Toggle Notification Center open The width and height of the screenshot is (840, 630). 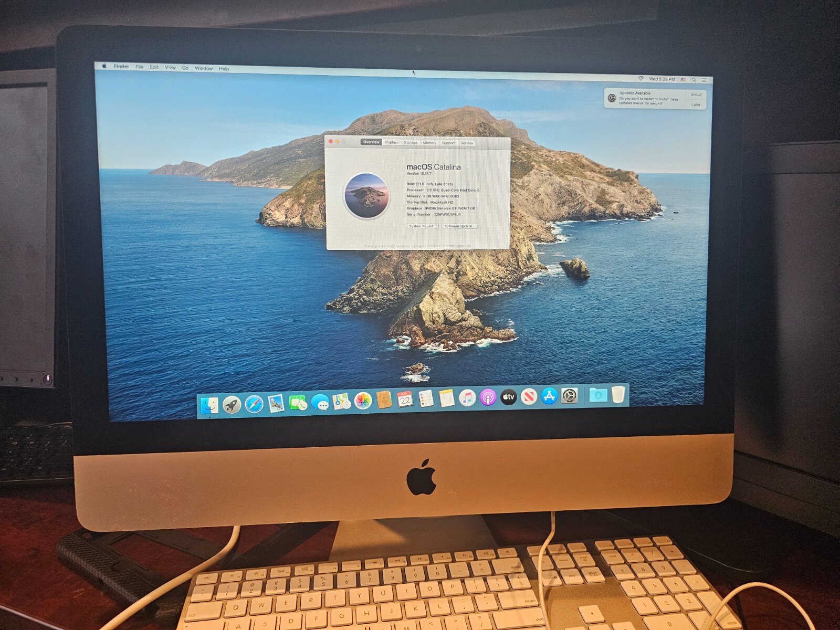[703, 79]
